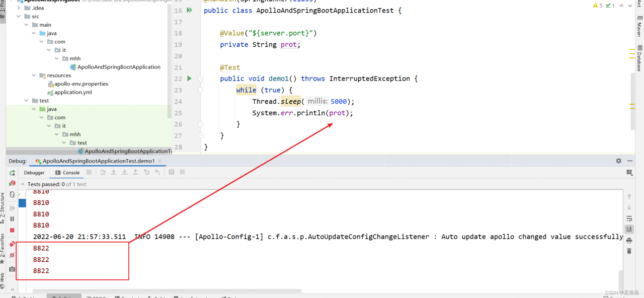The width and height of the screenshot is (644, 298).
Task: Click Apollo auto update log line
Action: coord(328,237)
